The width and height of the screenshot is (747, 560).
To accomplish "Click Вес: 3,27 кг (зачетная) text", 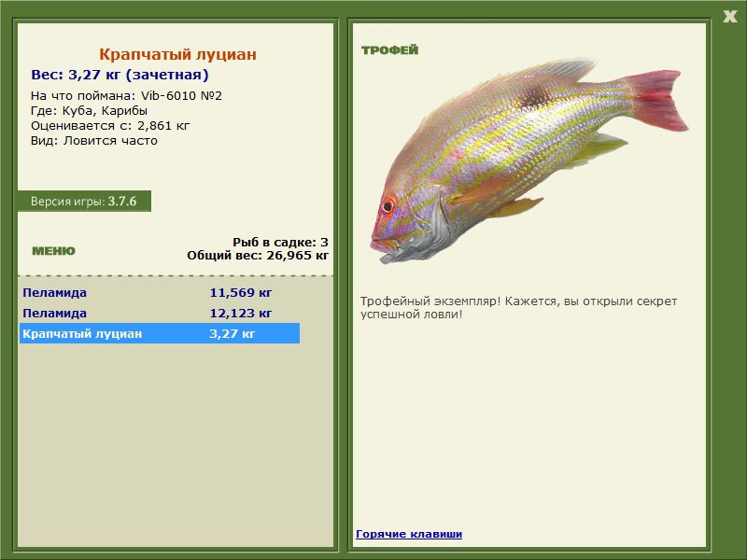I will pyautogui.click(x=120, y=75).
